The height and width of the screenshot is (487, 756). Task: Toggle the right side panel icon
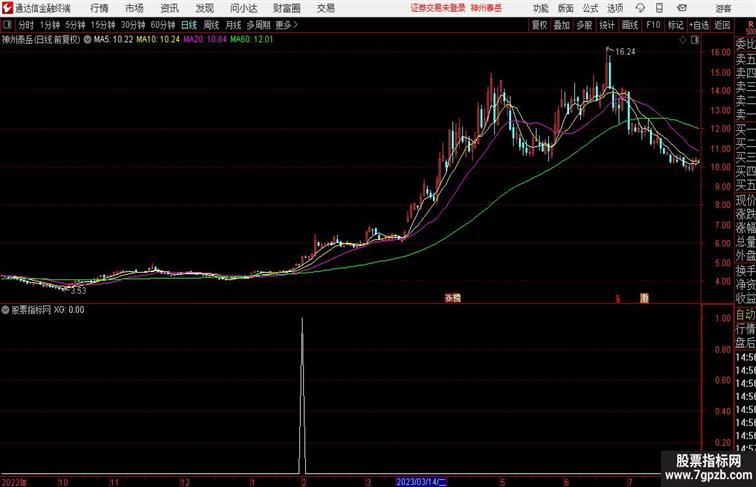click(695, 40)
